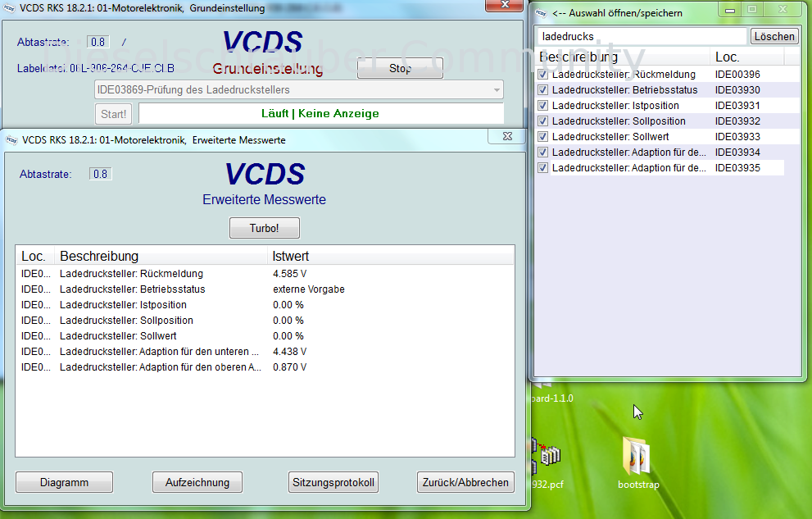Minimize the Auswahl öffnen/speichern window

click(x=730, y=10)
